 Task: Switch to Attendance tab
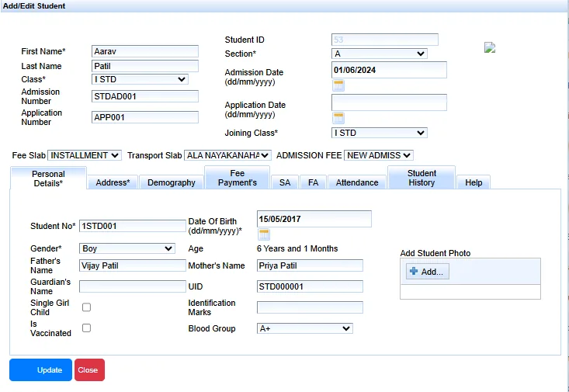point(357,182)
